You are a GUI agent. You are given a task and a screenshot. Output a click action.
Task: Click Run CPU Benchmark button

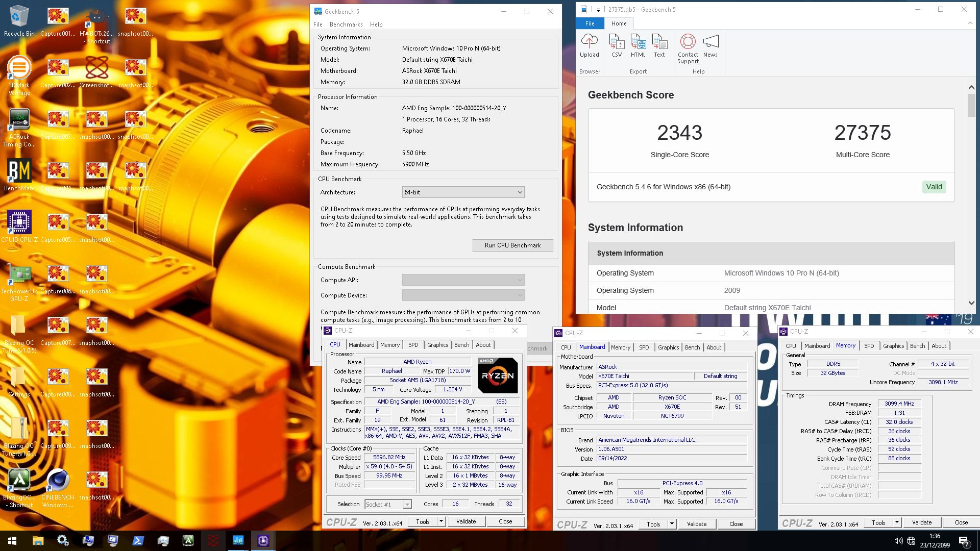pos(512,245)
